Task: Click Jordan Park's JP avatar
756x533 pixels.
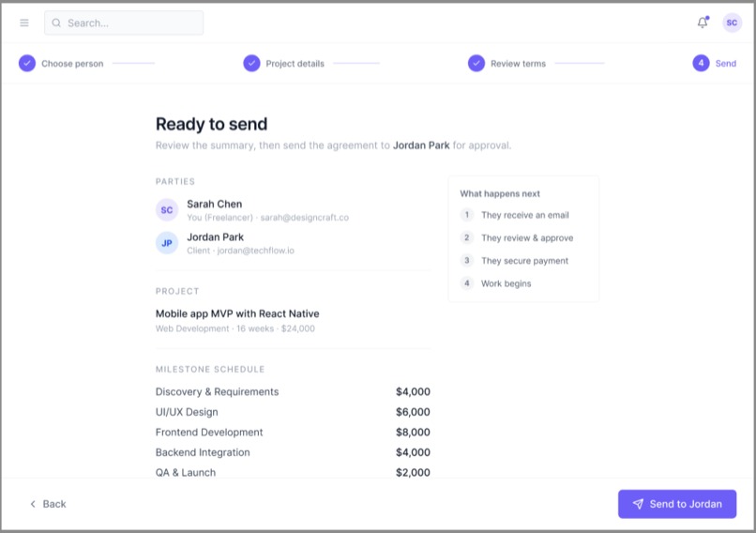Action: click(167, 243)
